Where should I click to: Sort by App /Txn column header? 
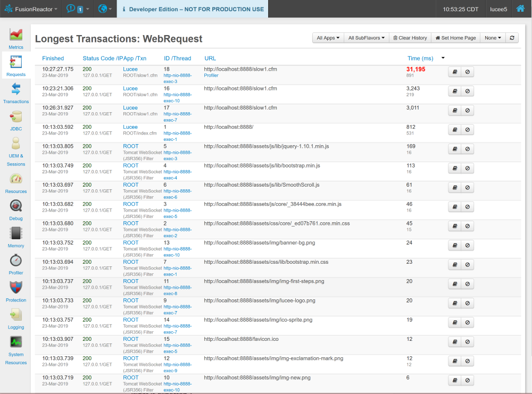pos(135,58)
